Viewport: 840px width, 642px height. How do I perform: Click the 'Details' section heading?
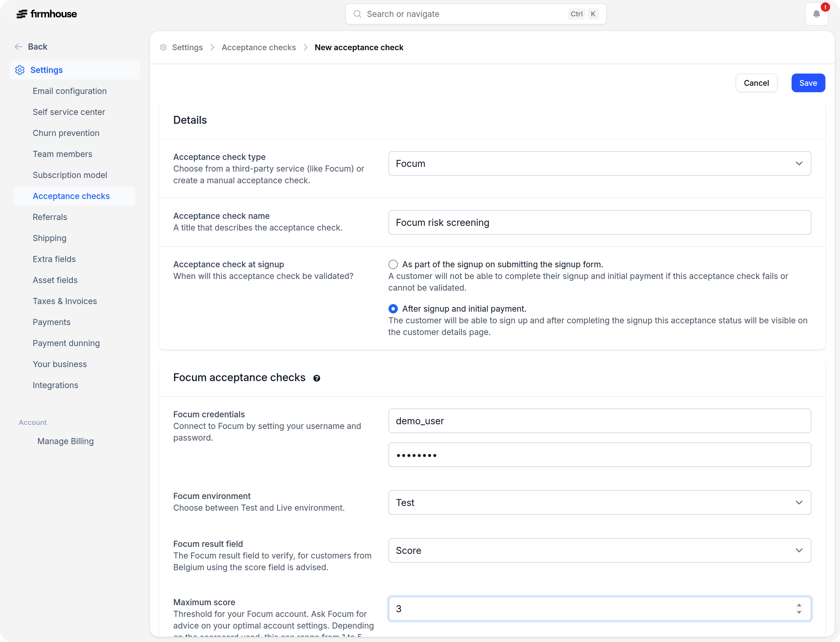coord(190,120)
